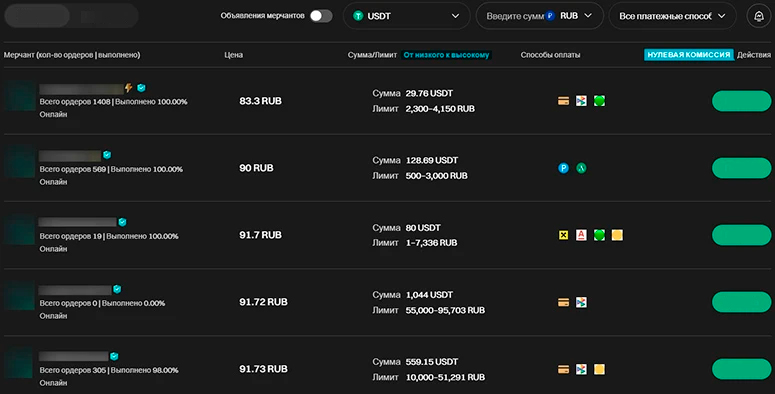
Task: Toggle the Объявления мерчантов switch
Action: 321,16
